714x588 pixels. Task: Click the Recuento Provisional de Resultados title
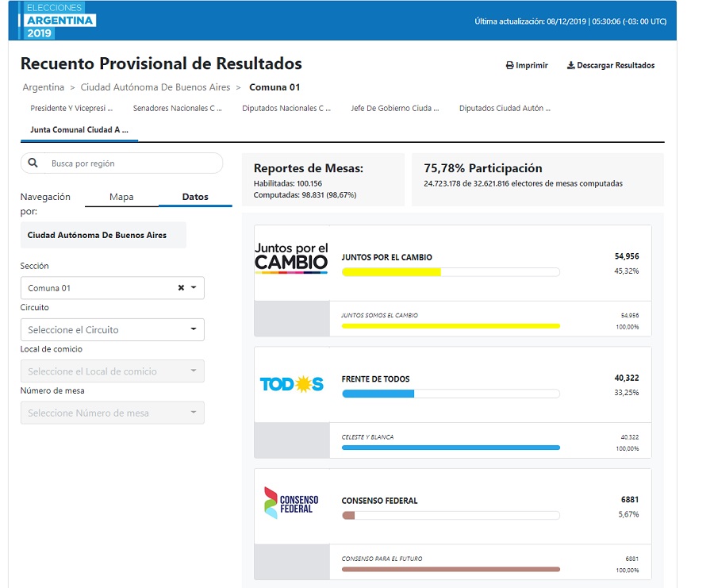tap(161, 63)
